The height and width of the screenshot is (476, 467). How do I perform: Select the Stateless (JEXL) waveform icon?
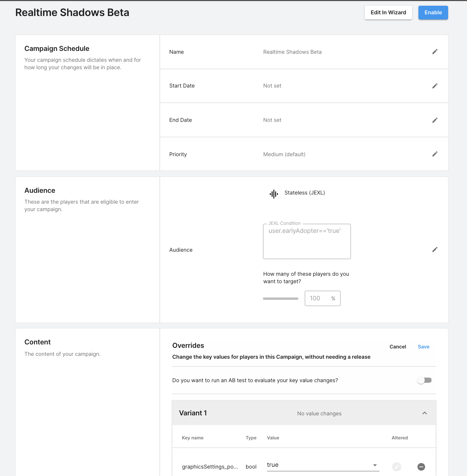point(274,193)
